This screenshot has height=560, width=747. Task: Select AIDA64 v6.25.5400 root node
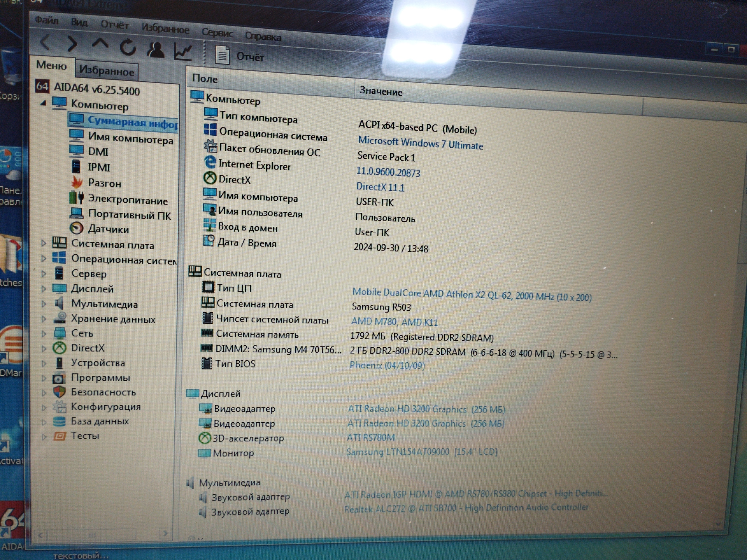96,89
